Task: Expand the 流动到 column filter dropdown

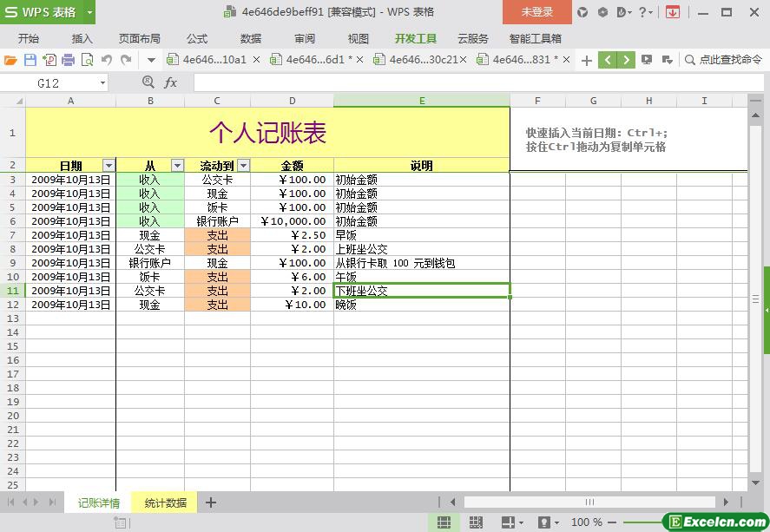Action: point(243,166)
